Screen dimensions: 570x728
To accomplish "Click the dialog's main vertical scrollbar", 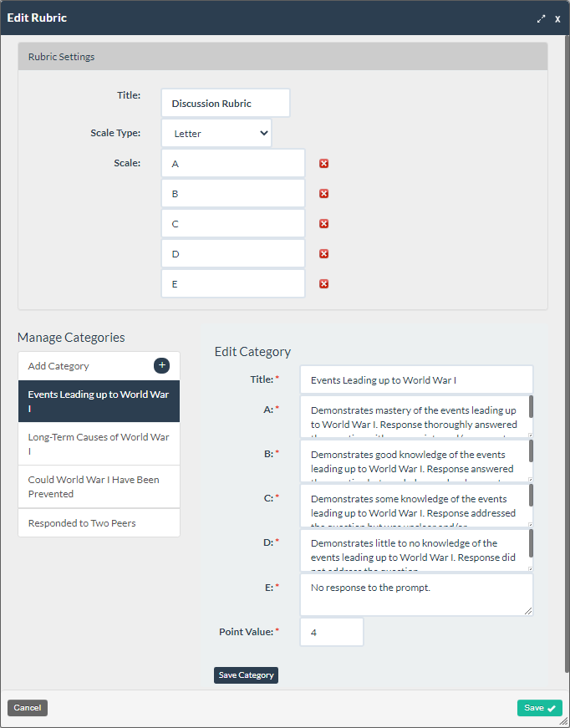I will (x=567, y=354).
